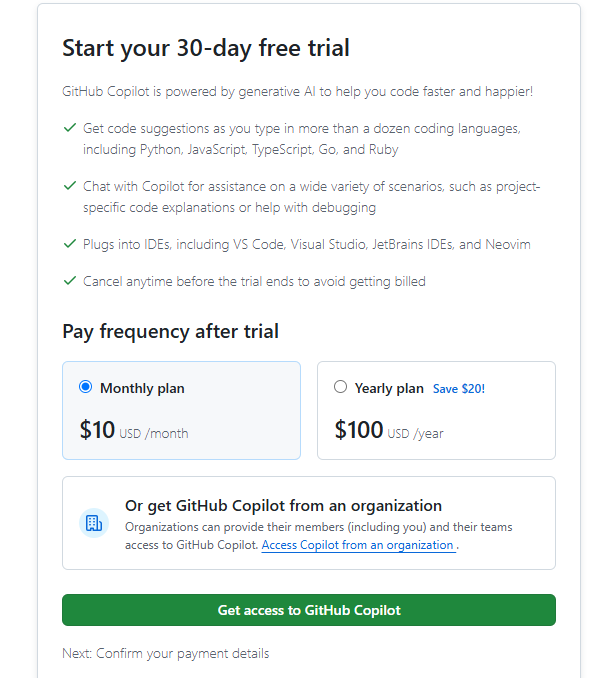This screenshot has height=678, width=610.
Task: Select the Monthly plan radio button
Action: click(85, 387)
